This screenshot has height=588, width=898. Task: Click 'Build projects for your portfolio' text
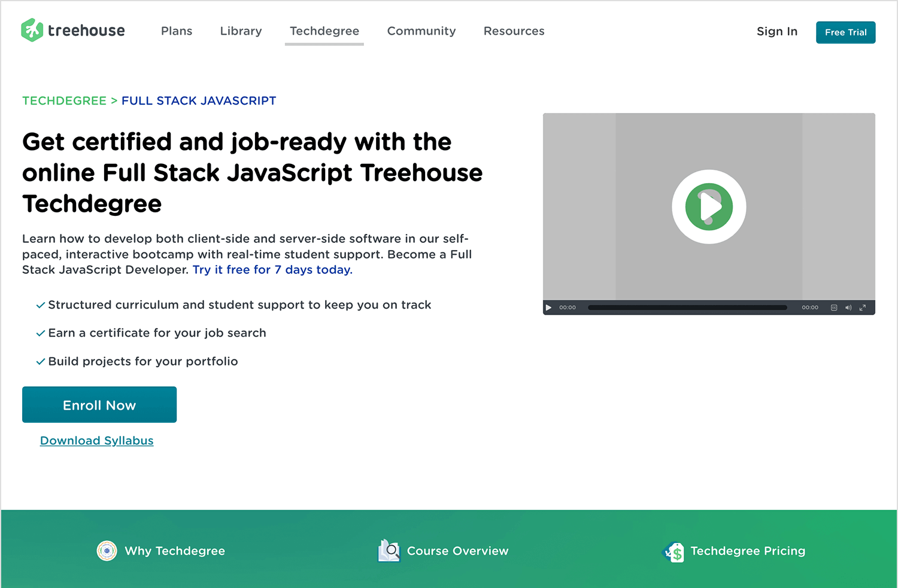[143, 361]
